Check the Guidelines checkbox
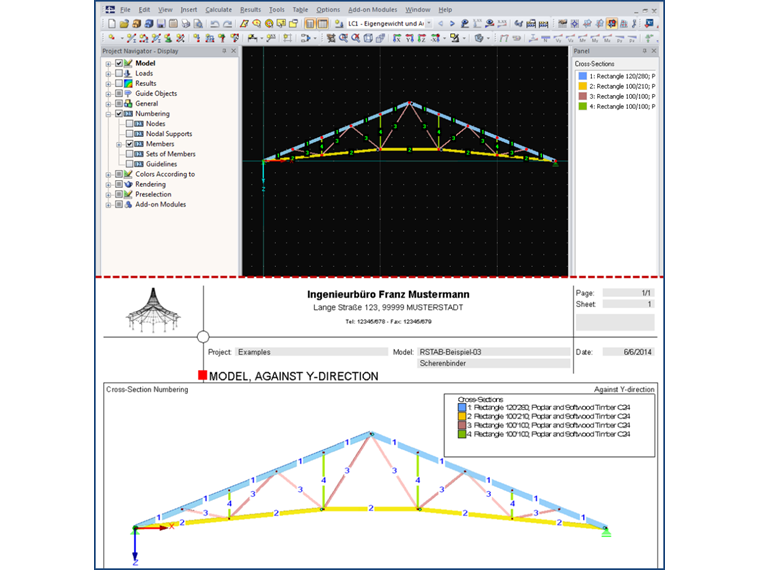The width and height of the screenshot is (760, 570). click(129, 164)
